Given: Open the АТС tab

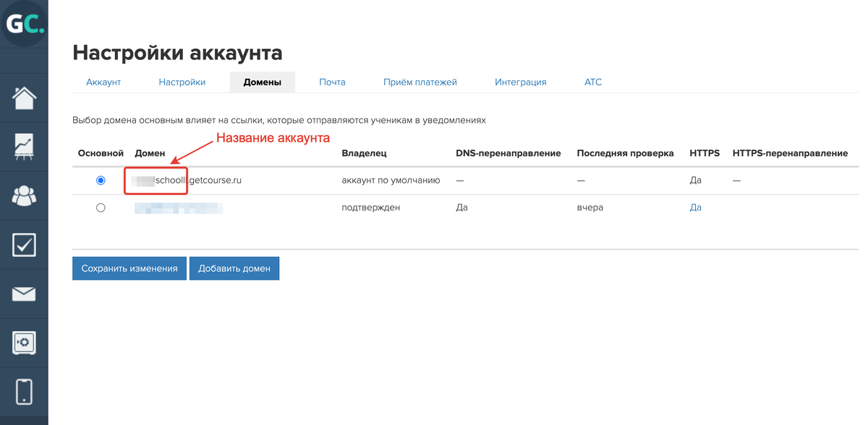Looking at the screenshot, I should point(592,82).
